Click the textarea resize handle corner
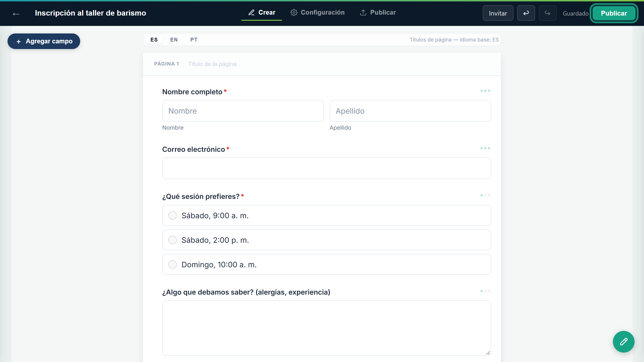Image resolution: width=644 pixels, height=362 pixels. click(x=488, y=353)
